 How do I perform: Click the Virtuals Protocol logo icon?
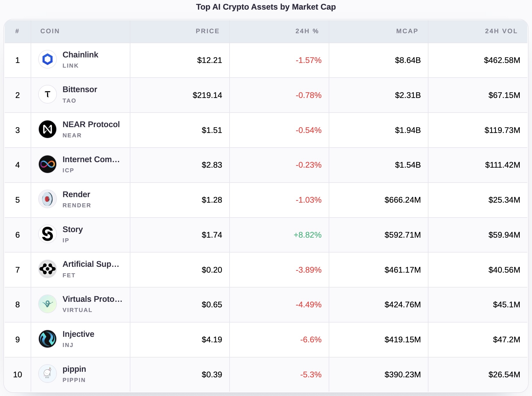click(x=48, y=304)
